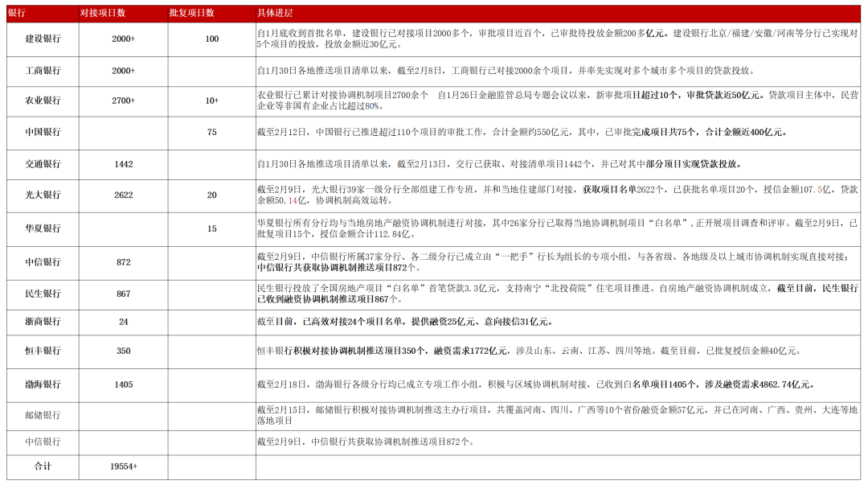The image size is (868, 489).
Task: Select the '24' cell beside 浙商银行
Action: pyautogui.click(x=124, y=322)
